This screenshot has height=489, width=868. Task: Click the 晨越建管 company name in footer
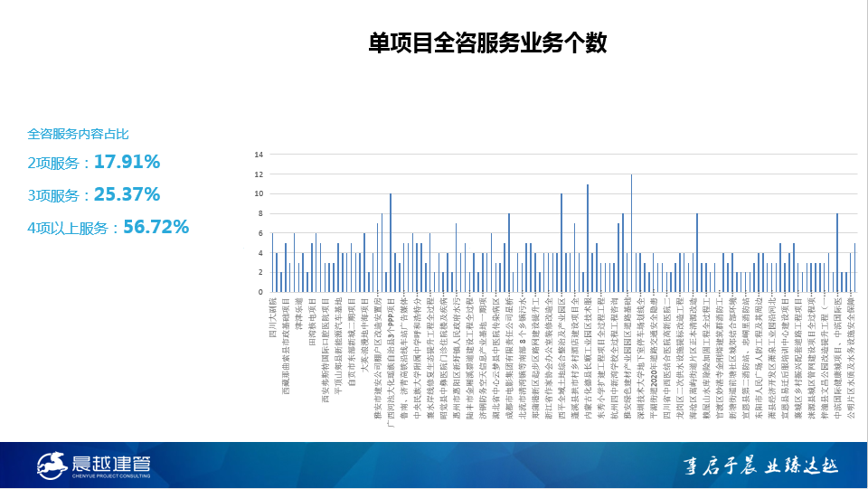click(x=112, y=461)
